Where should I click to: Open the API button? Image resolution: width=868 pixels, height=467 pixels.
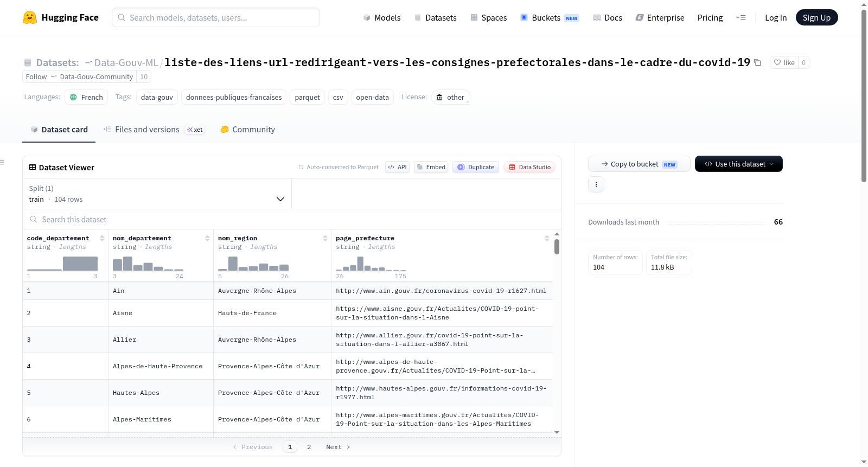pyautogui.click(x=397, y=167)
